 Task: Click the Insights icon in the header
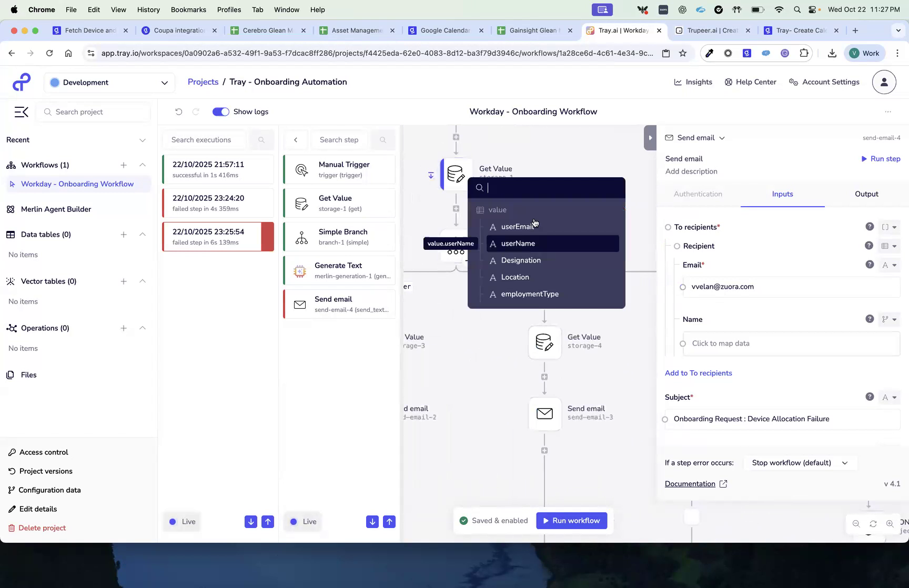coord(679,82)
